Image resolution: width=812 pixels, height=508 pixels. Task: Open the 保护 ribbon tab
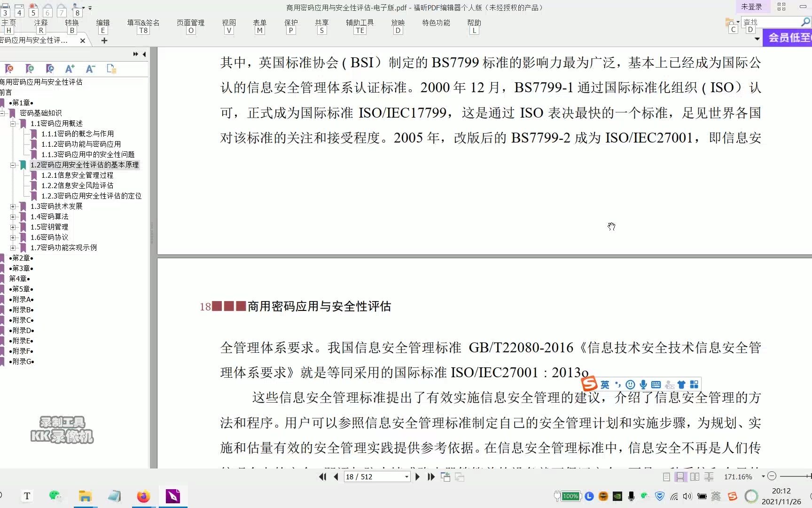(x=291, y=23)
